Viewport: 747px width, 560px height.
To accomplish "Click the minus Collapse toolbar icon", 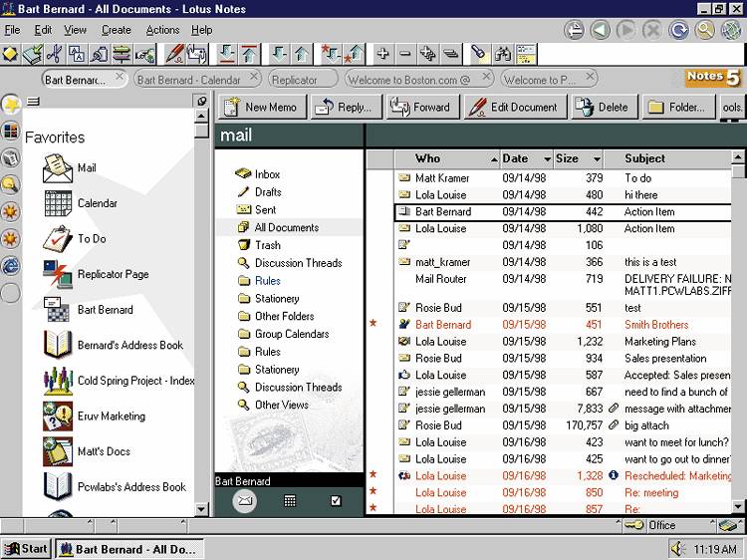I will (404, 54).
